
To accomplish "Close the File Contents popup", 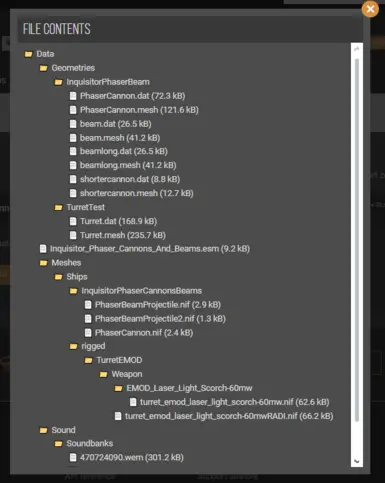I will 370,9.
